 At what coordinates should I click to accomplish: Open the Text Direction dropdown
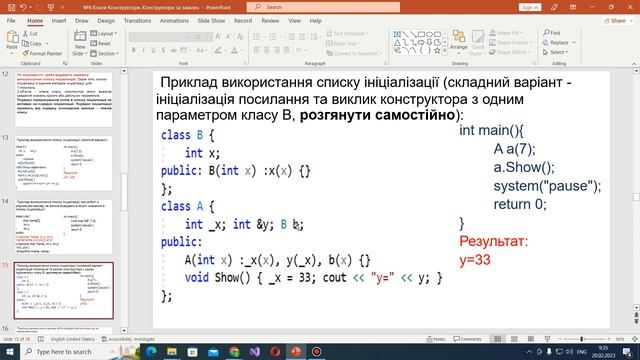pyautogui.click(x=348, y=33)
